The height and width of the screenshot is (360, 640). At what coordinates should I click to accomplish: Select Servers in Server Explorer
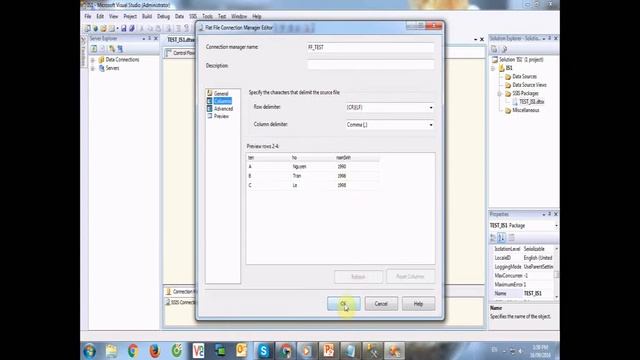pos(112,68)
